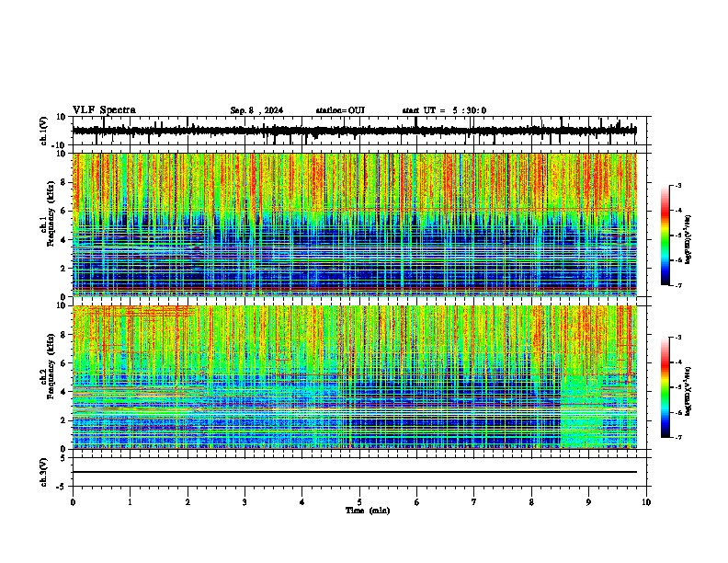
Task: Click time axis tick label "9"
Action: [x=588, y=502]
